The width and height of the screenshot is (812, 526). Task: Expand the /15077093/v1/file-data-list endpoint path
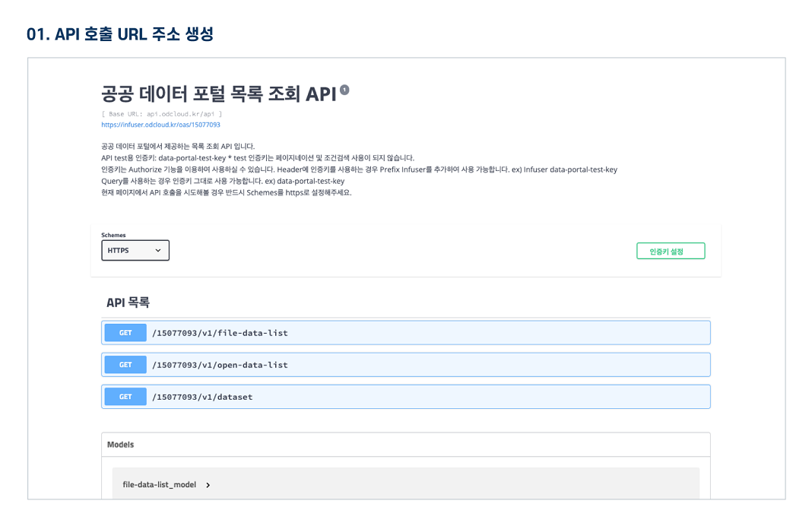(220, 333)
